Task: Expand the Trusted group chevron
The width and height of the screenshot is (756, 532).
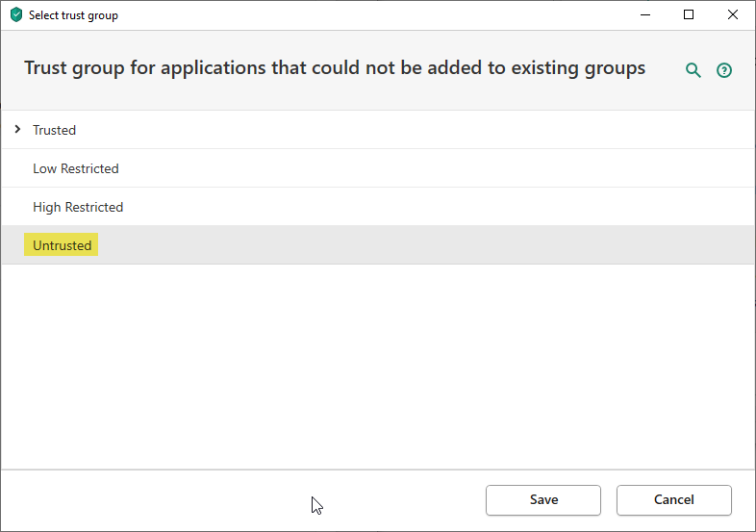Action: 17,129
